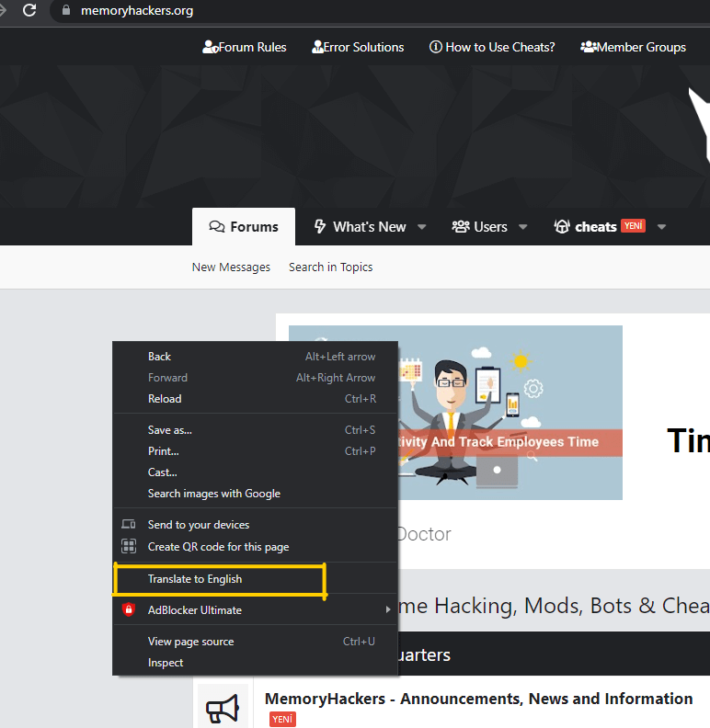710x728 pixels.
Task: Expand the cheats dropdown arrow
Action: point(661,227)
